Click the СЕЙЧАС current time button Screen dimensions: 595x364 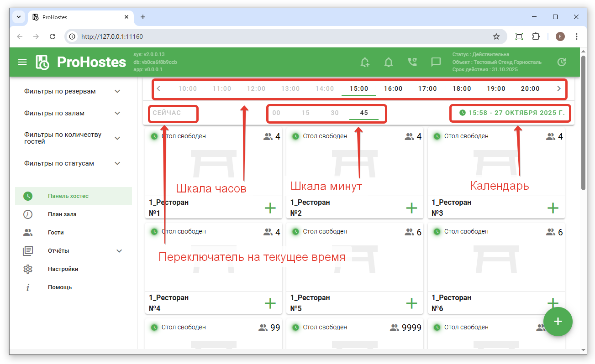point(167,113)
